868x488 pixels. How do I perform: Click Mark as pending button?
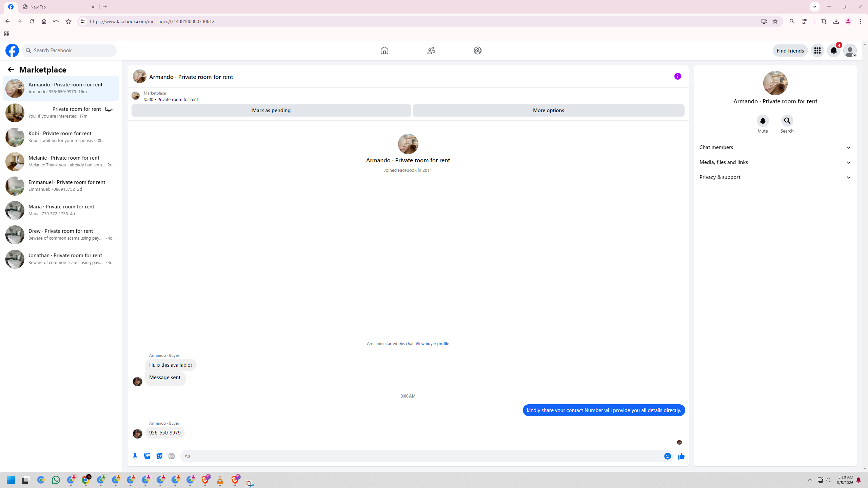coord(271,110)
